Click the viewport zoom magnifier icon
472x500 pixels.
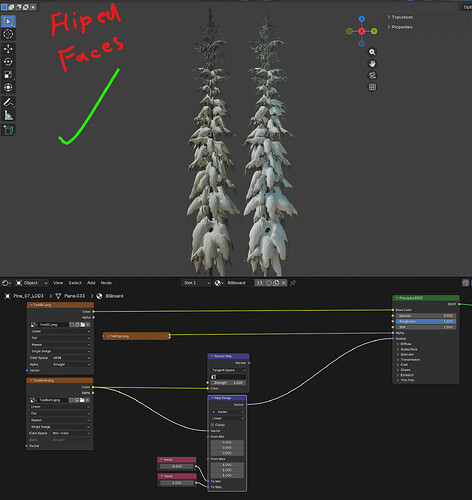pyautogui.click(x=372, y=52)
